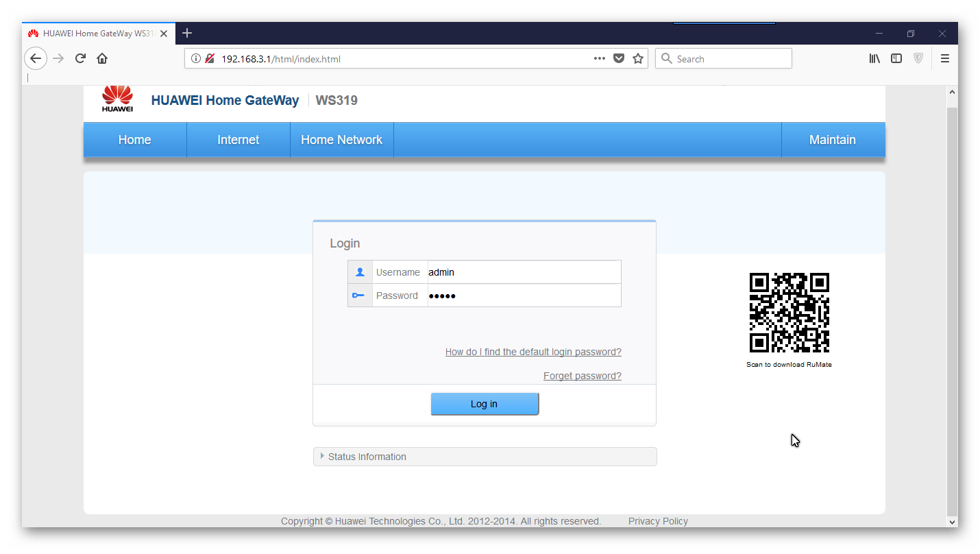Image resolution: width=980 pixels, height=554 pixels.
Task: Open the Privacy Policy link
Action: point(658,521)
